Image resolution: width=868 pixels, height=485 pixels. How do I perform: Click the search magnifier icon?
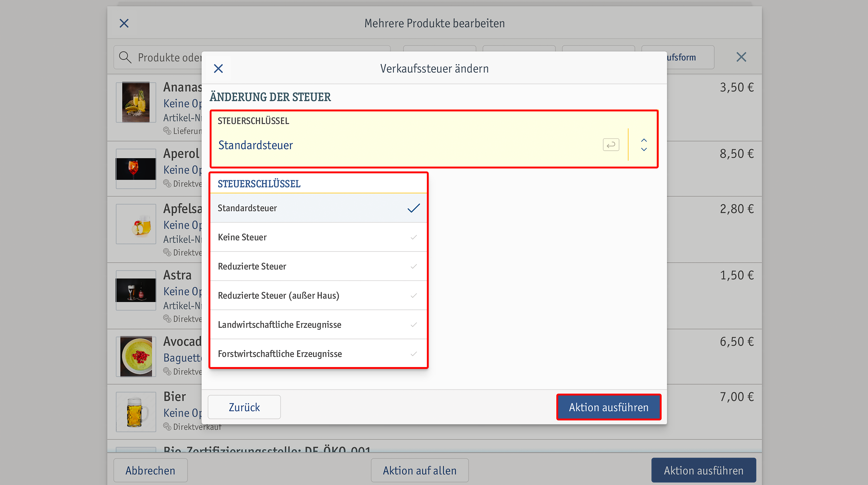[x=125, y=57]
